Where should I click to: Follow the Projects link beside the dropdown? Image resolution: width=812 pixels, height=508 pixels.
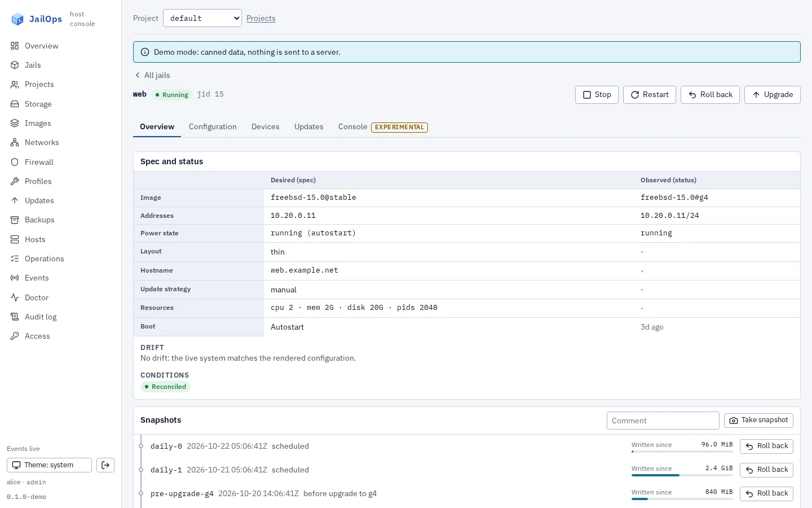(261, 18)
